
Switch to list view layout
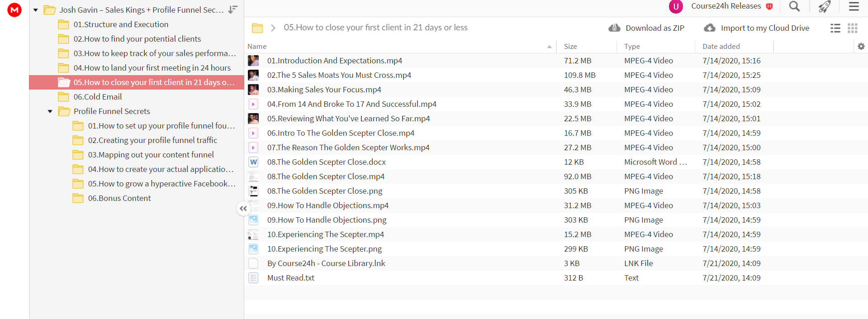[x=835, y=28]
